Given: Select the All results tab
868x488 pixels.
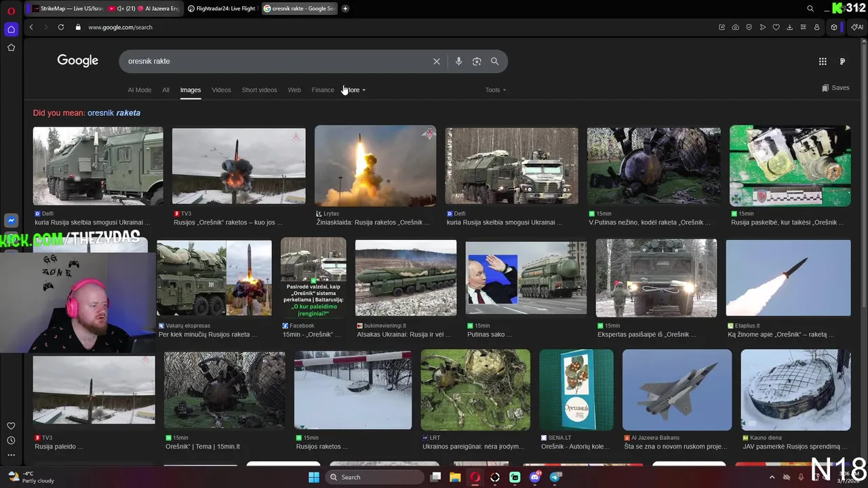Looking at the screenshot, I should 165,90.
